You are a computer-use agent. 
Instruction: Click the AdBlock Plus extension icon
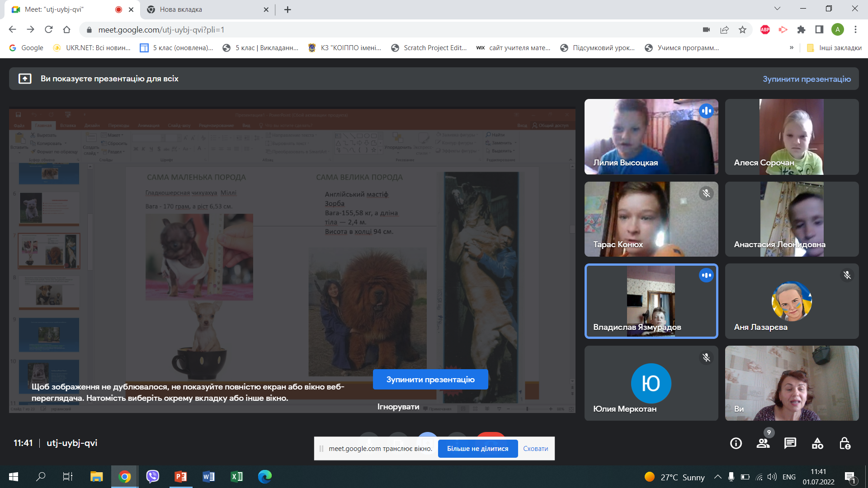(765, 30)
